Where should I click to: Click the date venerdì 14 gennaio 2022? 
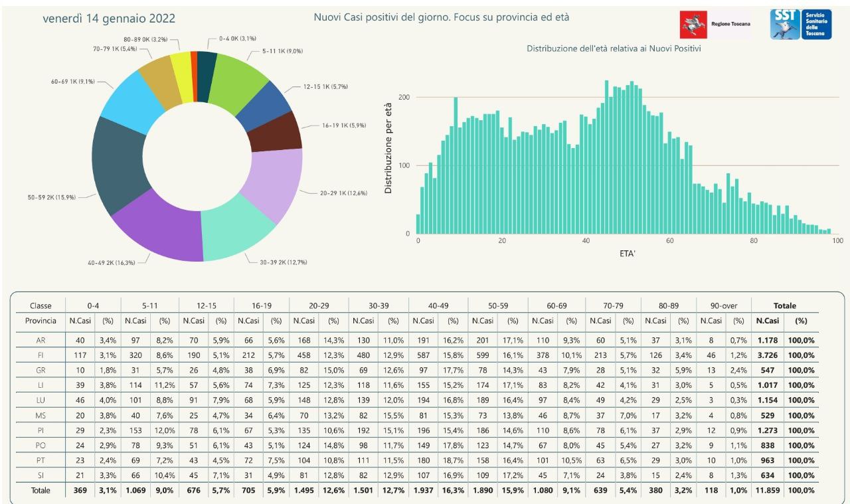(x=109, y=19)
